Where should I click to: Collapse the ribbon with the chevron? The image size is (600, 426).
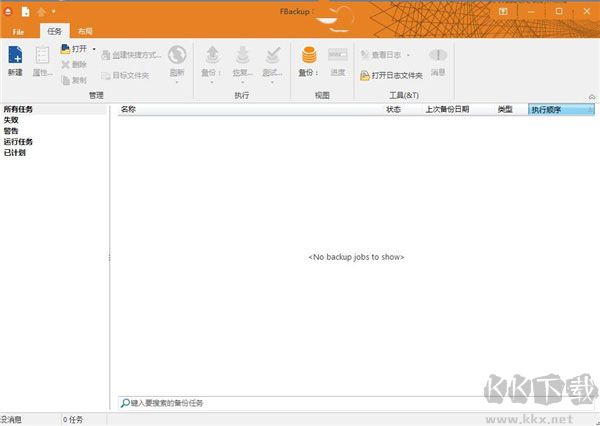pos(592,97)
